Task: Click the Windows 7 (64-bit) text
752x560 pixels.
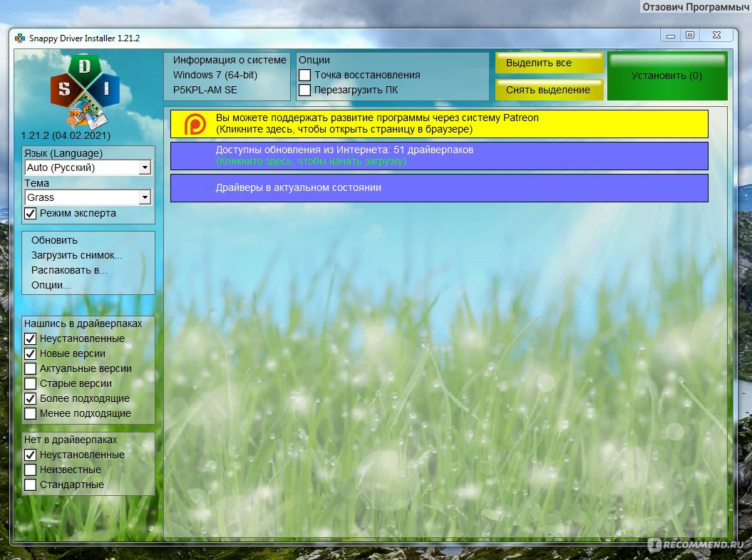Action: [x=215, y=75]
